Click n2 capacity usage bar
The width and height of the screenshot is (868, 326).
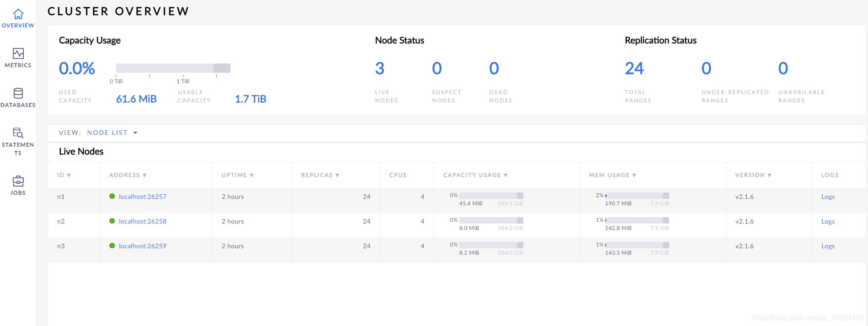click(491, 220)
